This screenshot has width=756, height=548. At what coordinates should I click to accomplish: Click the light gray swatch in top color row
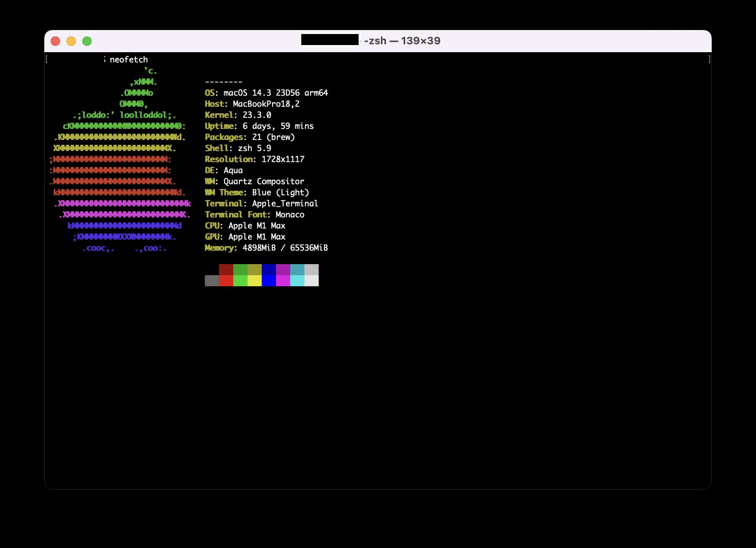point(312,270)
